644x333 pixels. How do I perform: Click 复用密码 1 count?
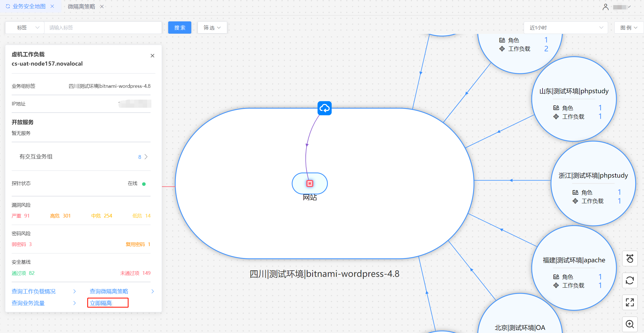(x=138, y=244)
